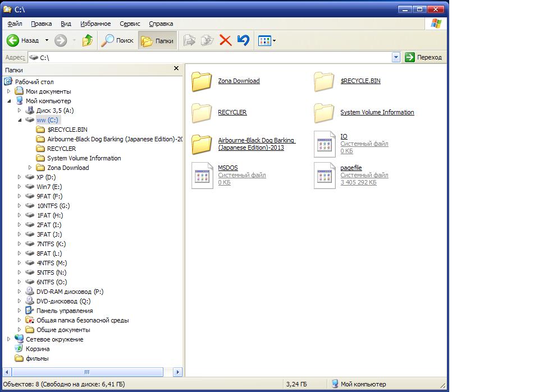Select the $RECYCLE.BIN folder icon in file pane
Viewport: 539px width, 392px height.
[324, 82]
